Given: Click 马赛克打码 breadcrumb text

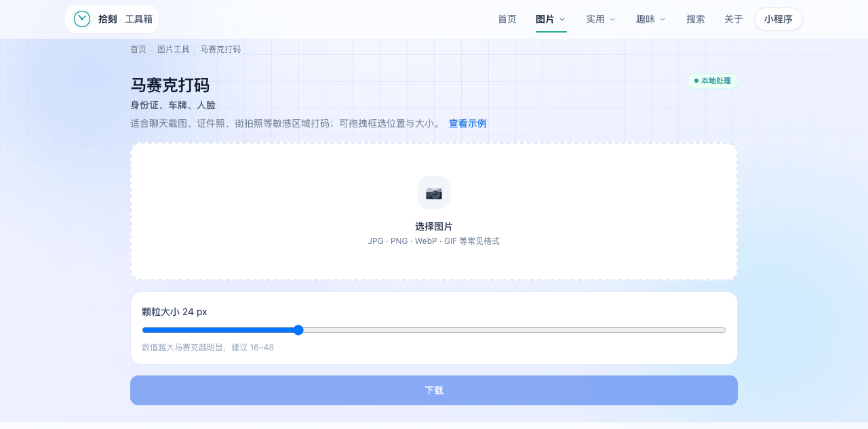Looking at the screenshot, I should click(220, 49).
